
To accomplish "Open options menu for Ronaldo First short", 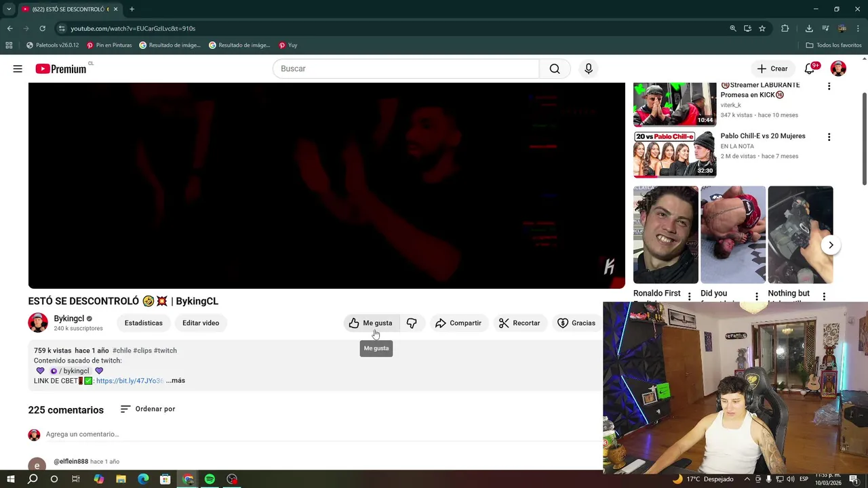I will [x=689, y=296].
